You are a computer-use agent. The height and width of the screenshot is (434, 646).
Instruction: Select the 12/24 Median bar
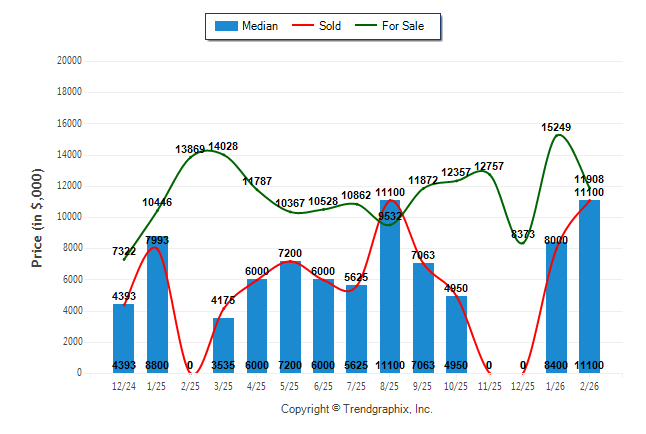click(124, 338)
